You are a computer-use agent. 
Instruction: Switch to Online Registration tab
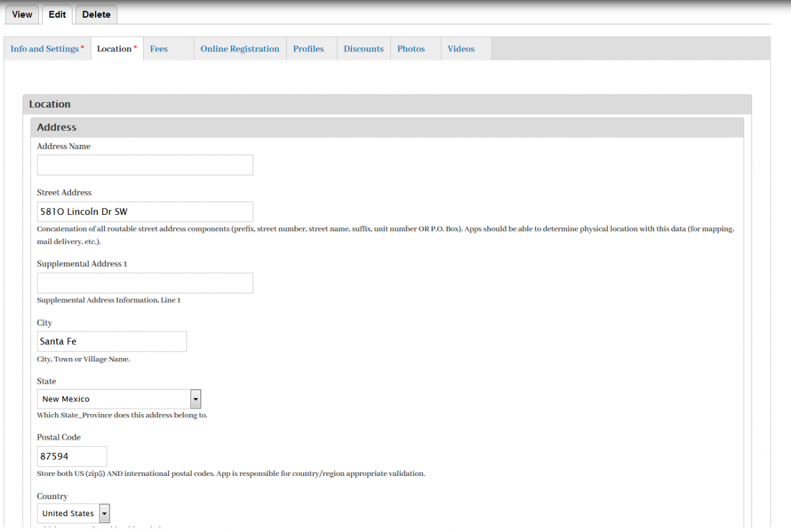pos(240,49)
